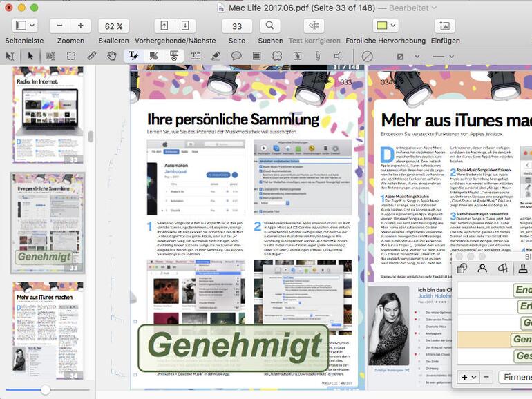Go to the next page arrow

185,26
